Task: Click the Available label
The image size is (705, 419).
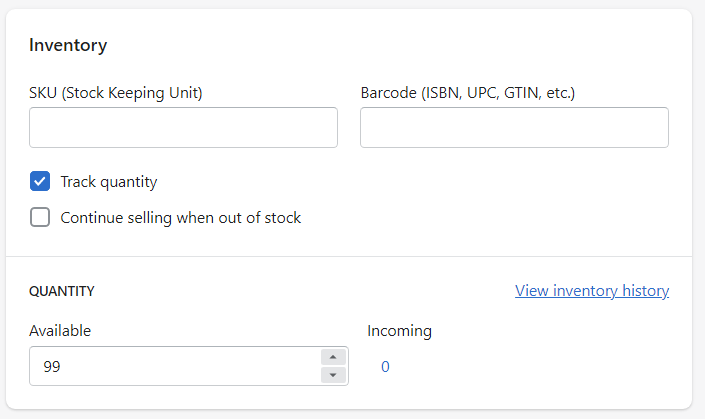Action: (60, 331)
